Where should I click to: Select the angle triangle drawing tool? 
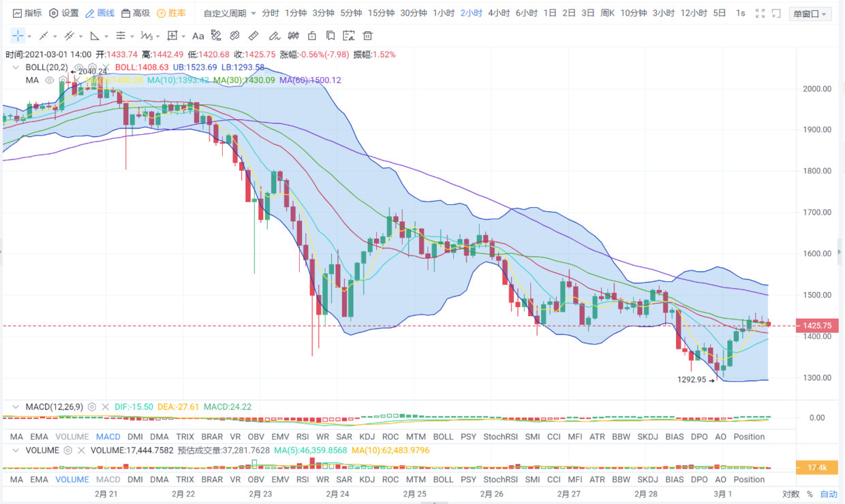pyautogui.click(x=95, y=36)
